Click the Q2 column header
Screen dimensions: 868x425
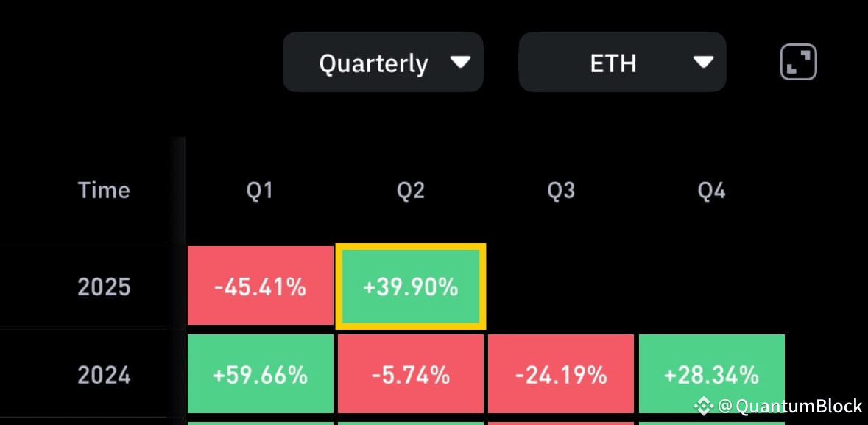tap(411, 191)
